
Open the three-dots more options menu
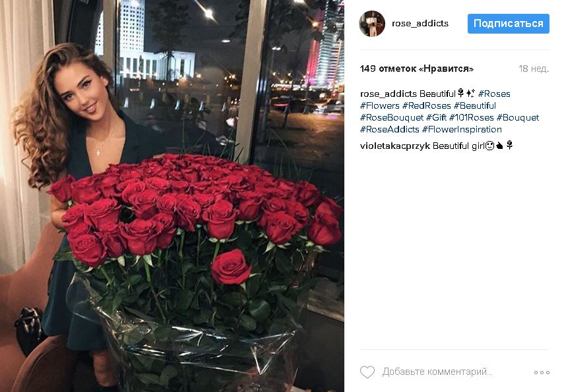(542, 373)
